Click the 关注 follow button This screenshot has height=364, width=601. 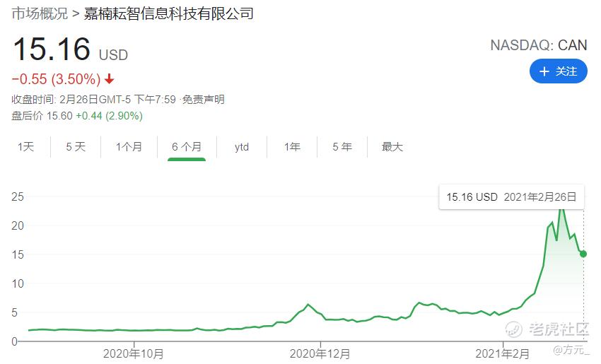point(558,71)
